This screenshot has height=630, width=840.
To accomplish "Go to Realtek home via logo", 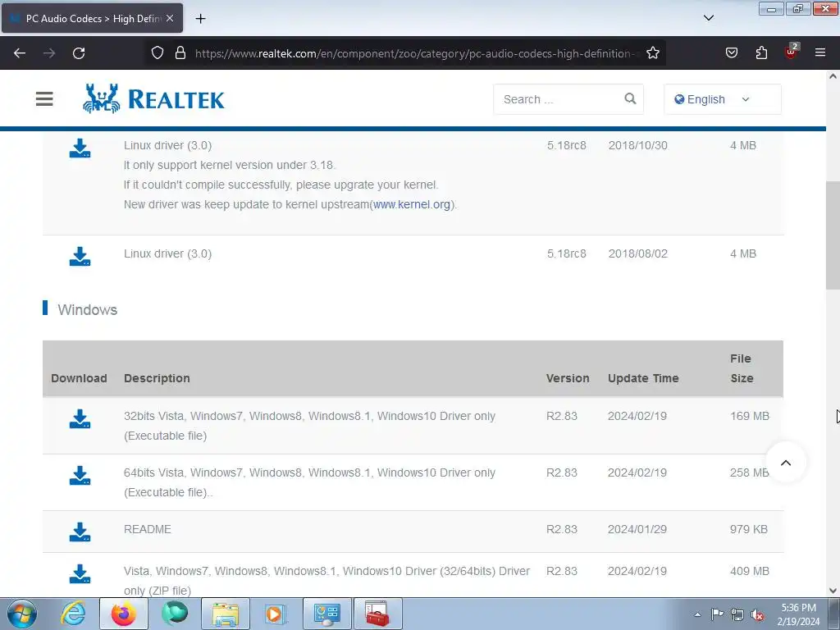I will click(x=153, y=98).
